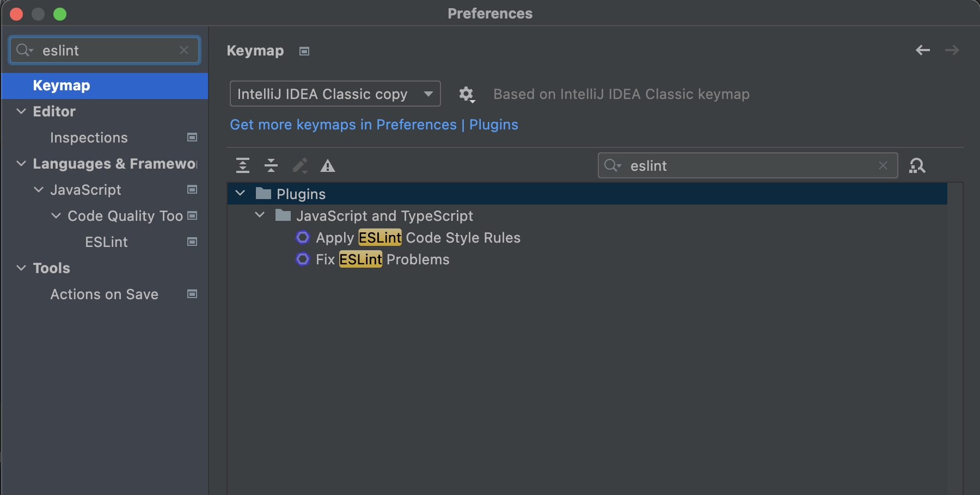Show keymap conflicts via warning triangle icon
980x495 pixels.
328,166
